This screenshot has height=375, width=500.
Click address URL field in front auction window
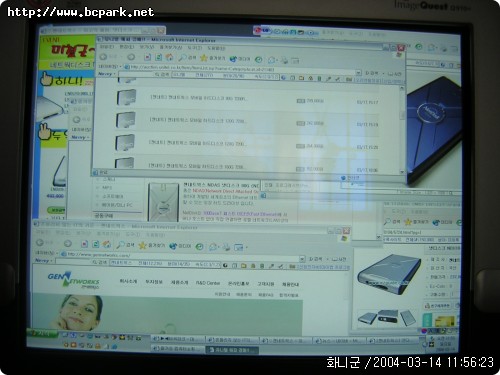coord(239,69)
